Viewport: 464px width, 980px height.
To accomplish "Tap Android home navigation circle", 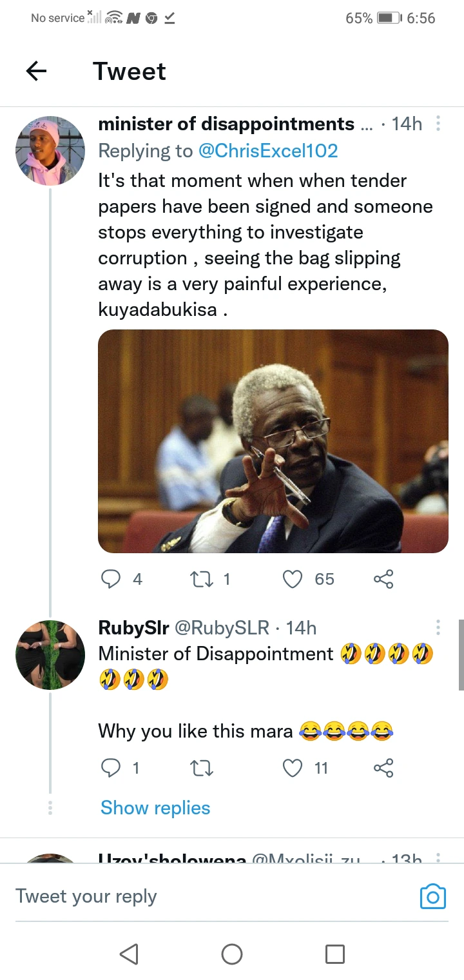I will click(232, 954).
